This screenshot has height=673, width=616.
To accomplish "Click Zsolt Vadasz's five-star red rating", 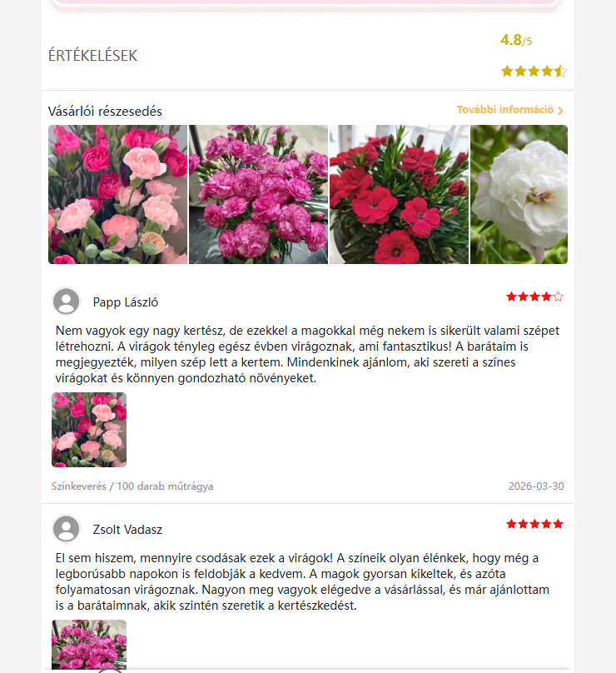I will click(534, 524).
